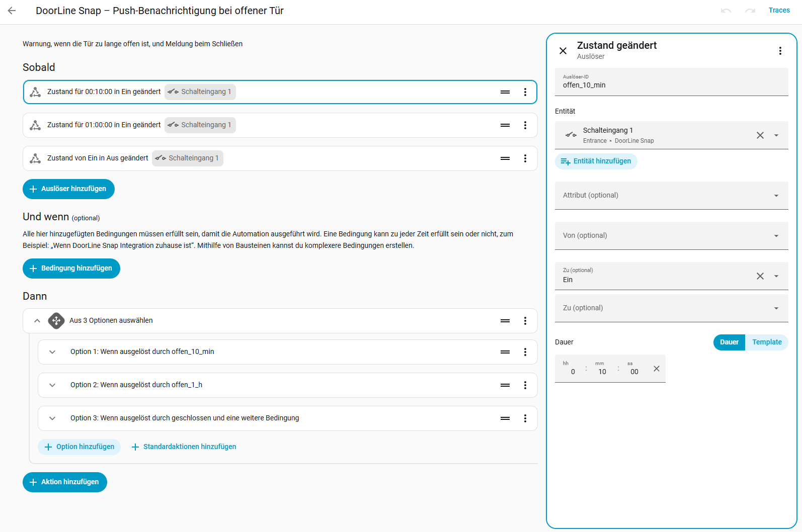This screenshot has height=532, width=802.
Task: Open the Von (optional) dropdown
Action: coord(671,236)
